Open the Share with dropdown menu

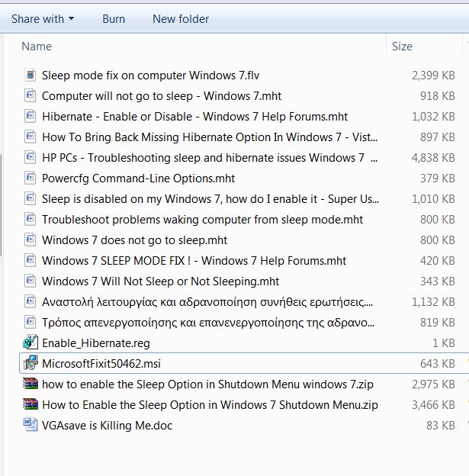43,18
